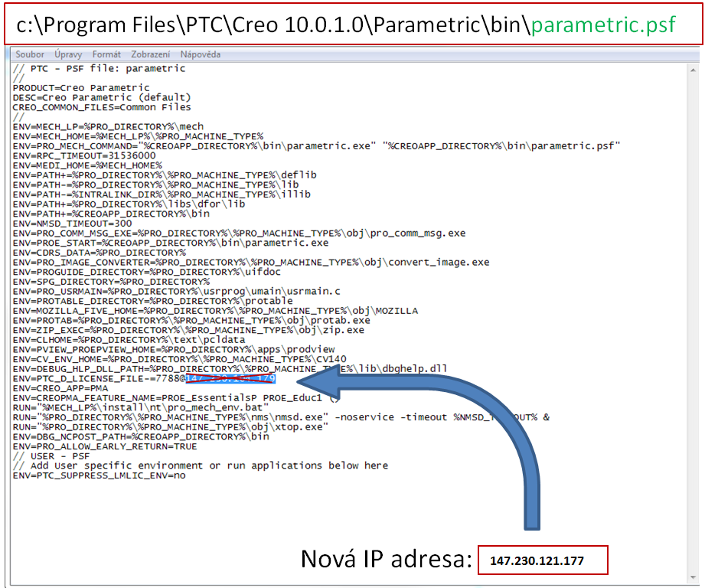Open the Zobrazení menu

[151, 54]
